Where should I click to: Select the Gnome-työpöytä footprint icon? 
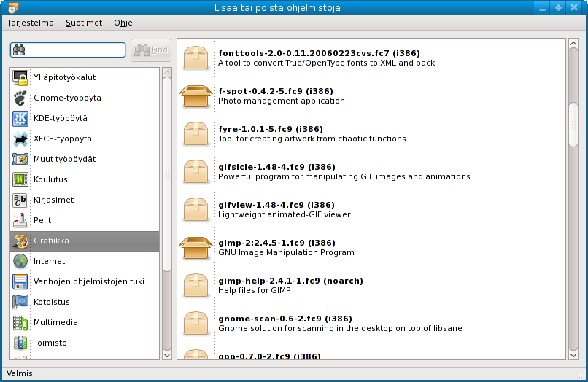[x=20, y=98]
